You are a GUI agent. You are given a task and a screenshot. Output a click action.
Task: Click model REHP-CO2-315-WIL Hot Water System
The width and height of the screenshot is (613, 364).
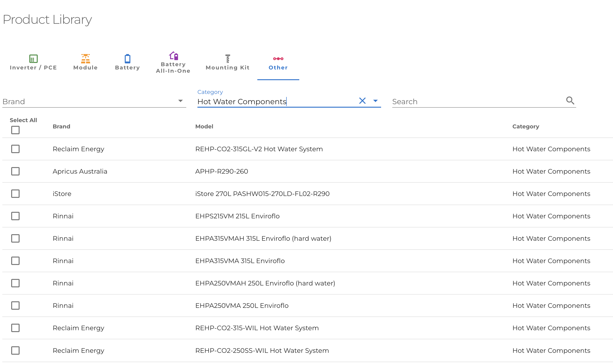pos(257,328)
